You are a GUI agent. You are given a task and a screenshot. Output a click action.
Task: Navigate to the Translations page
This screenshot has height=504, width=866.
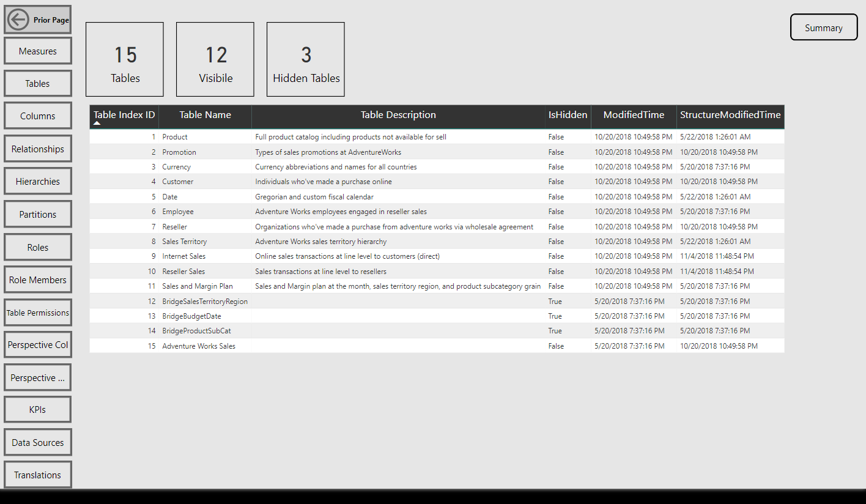click(x=37, y=474)
